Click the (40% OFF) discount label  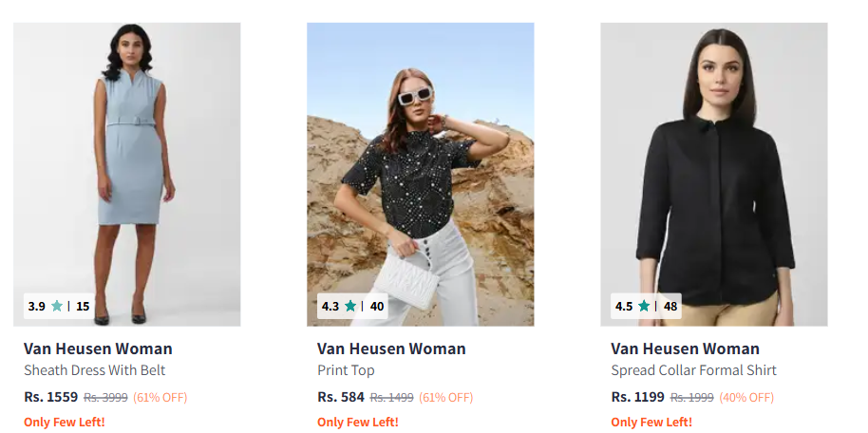click(x=746, y=397)
